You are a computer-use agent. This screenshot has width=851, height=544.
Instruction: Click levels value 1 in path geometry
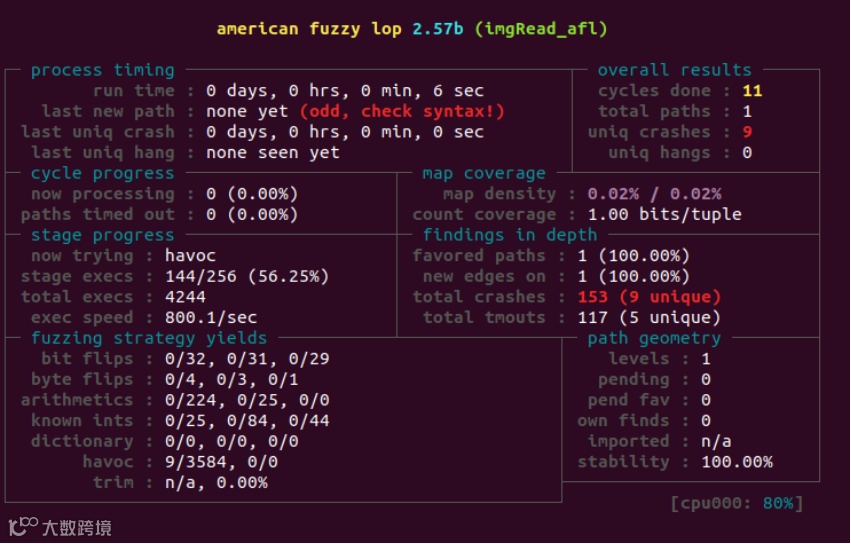[x=706, y=359]
